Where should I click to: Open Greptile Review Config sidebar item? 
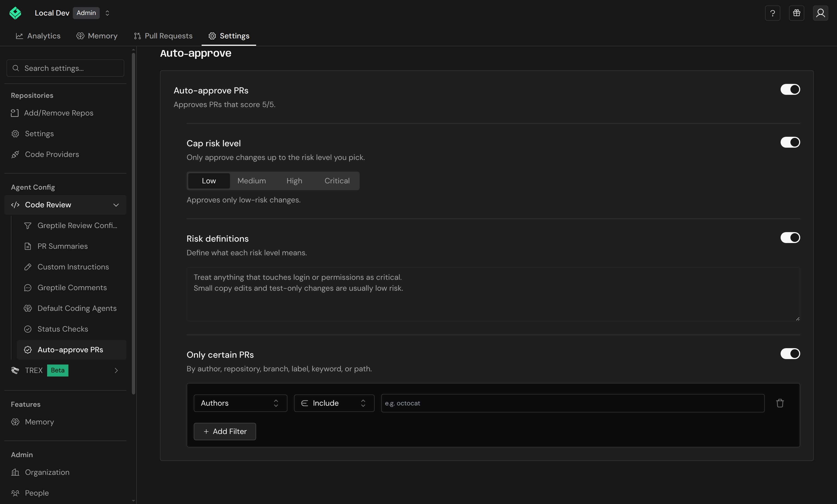coord(71,226)
